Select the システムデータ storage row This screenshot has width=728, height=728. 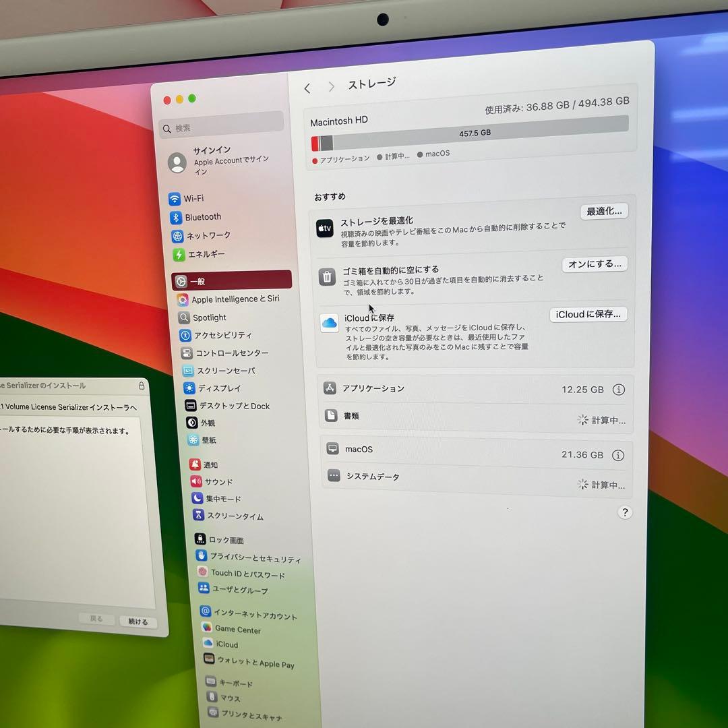coord(477,481)
